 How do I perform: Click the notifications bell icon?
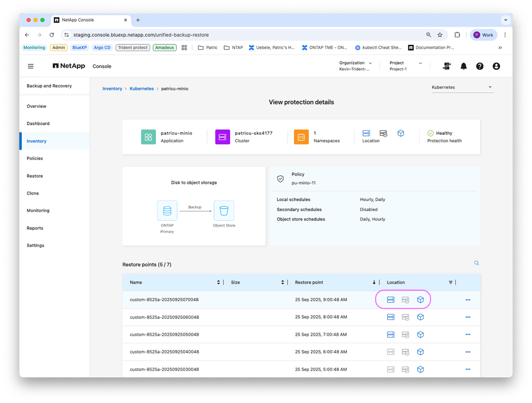463,66
